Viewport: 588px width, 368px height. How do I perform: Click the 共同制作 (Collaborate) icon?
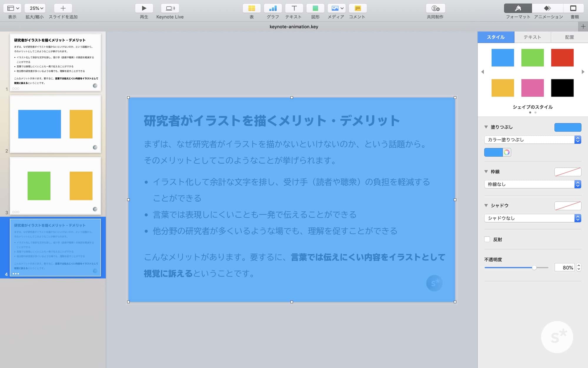pyautogui.click(x=435, y=8)
